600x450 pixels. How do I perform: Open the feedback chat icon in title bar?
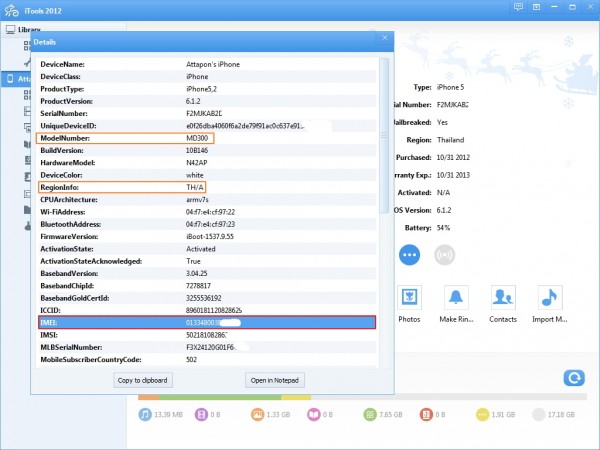(x=518, y=7)
